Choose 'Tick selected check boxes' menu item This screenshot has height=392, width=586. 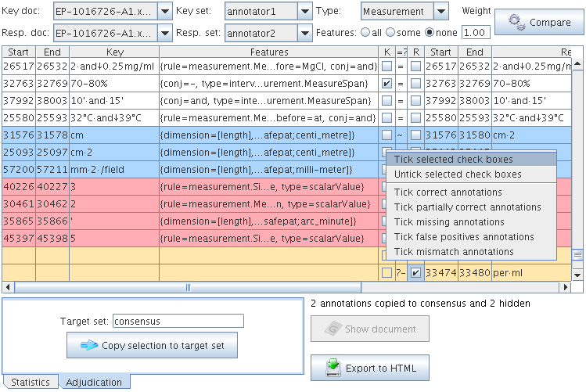click(454, 160)
